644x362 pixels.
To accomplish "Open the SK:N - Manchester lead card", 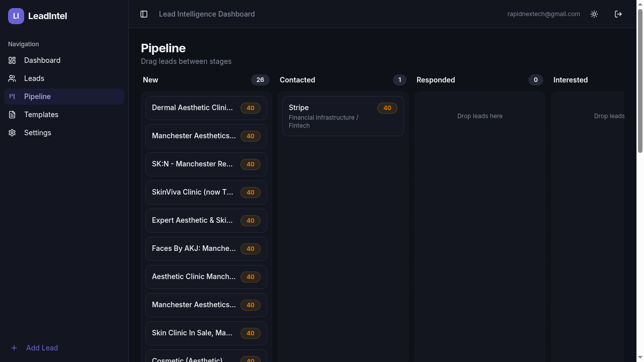I will (x=206, y=164).
